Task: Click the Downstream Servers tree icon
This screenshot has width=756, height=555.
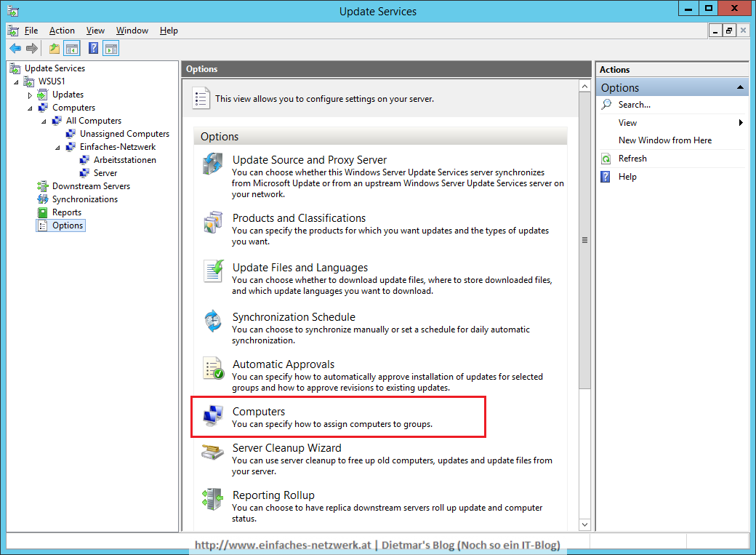Action: (x=43, y=185)
